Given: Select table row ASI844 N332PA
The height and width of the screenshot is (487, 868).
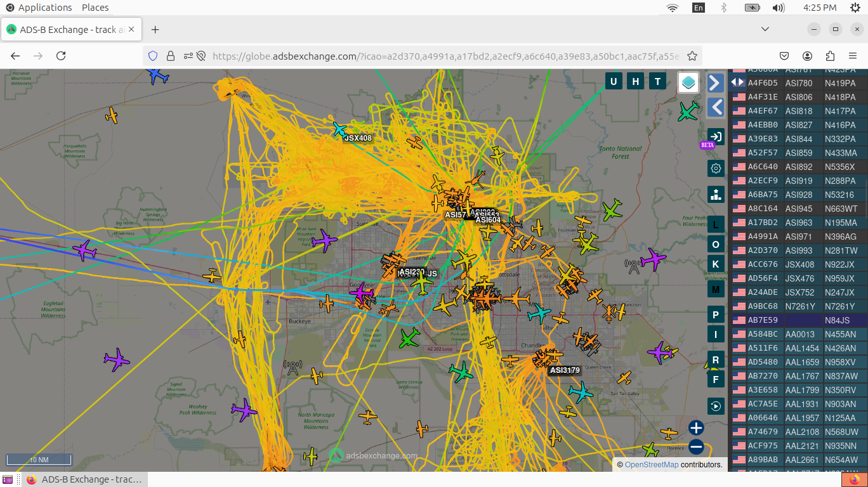Looking at the screenshot, I should 799,139.
